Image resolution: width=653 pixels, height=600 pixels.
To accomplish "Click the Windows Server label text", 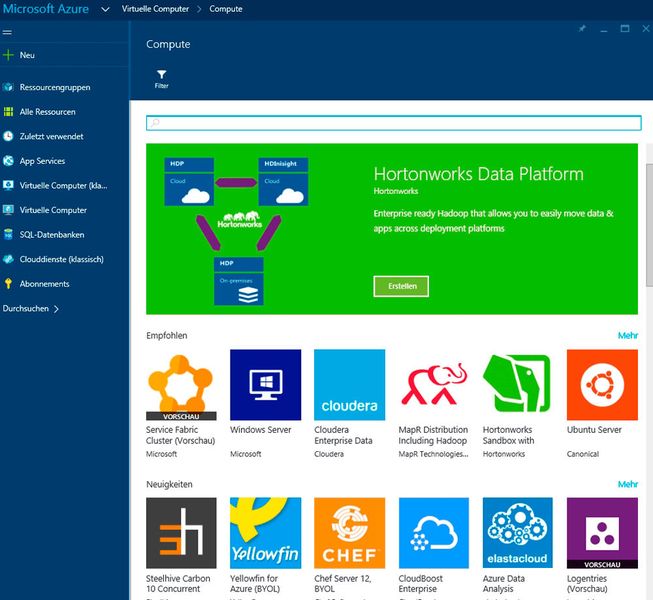I will point(261,430).
